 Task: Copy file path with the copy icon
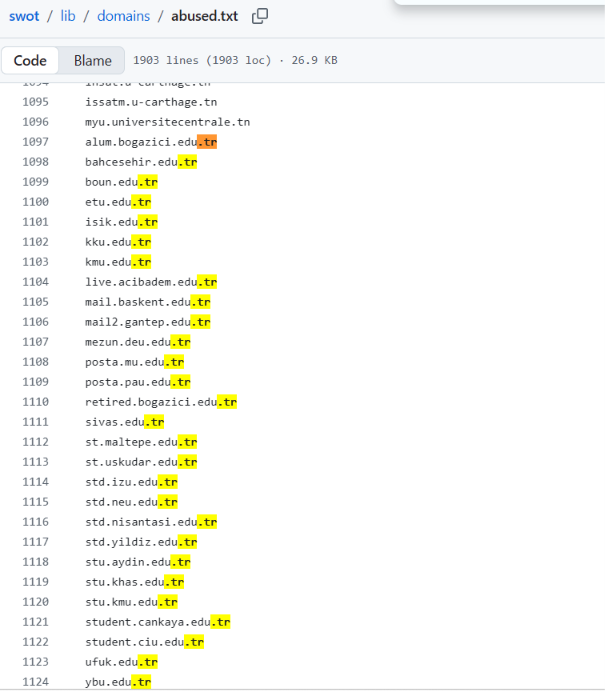click(x=260, y=16)
